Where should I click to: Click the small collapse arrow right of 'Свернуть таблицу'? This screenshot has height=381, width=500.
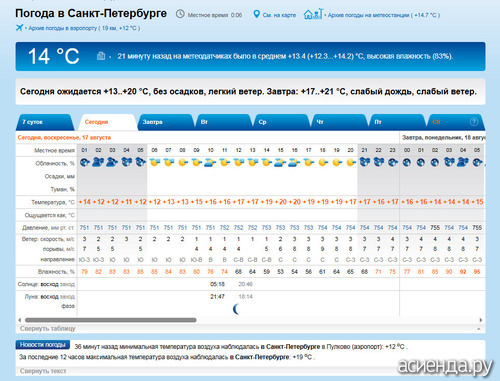pyautogui.click(x=479, y=329)
